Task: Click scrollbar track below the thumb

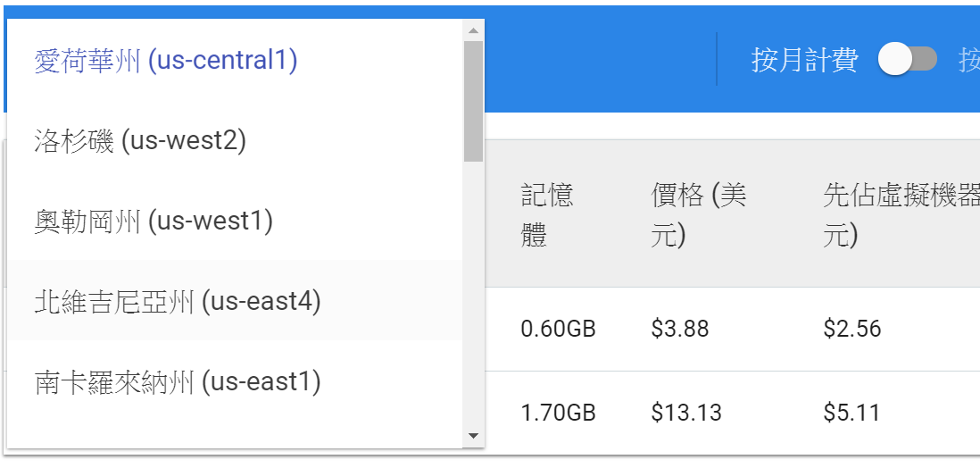Action: tap(473, 295)
